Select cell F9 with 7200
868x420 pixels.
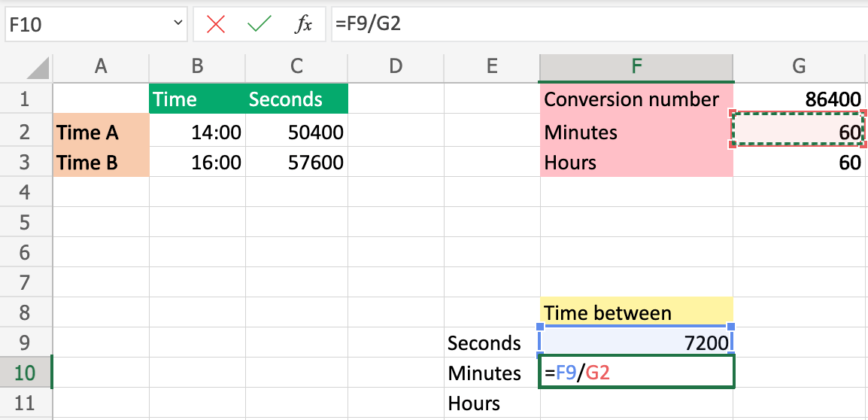[x=636, y=343]
